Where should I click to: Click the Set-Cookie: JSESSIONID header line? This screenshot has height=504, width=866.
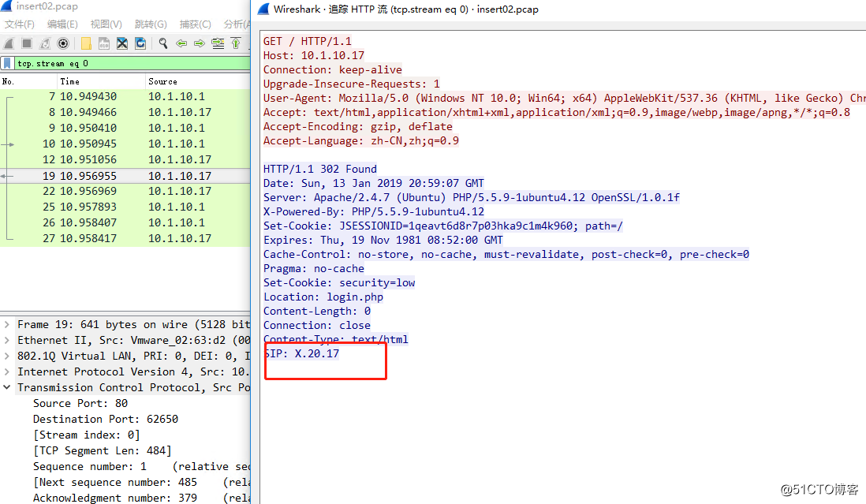coord(443,226)
